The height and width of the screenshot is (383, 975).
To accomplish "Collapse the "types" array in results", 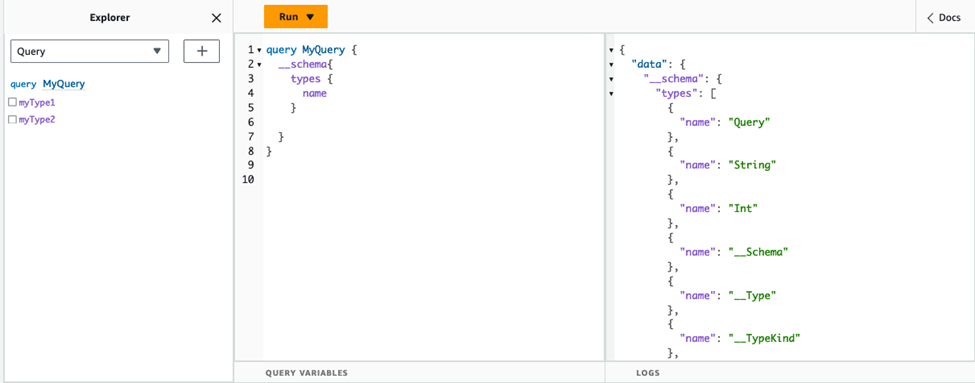I will click(x=611, y=93).
